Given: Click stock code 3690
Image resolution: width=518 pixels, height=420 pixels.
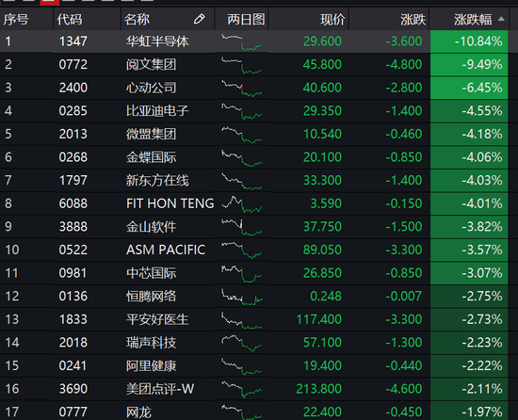Looking at the screenshot, I should tap(73, 389).
